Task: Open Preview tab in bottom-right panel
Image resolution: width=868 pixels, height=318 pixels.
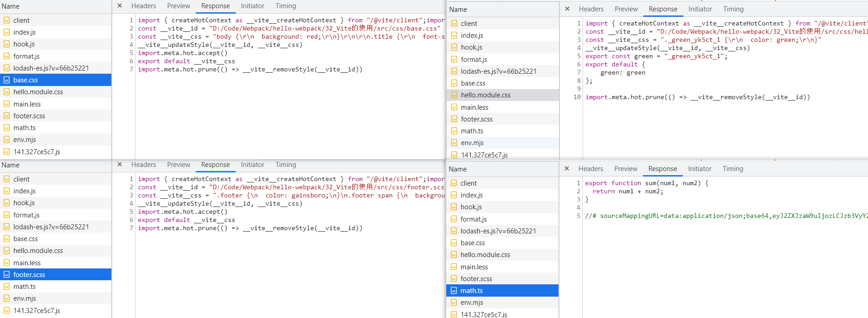Action: click(x=626, y=169)
